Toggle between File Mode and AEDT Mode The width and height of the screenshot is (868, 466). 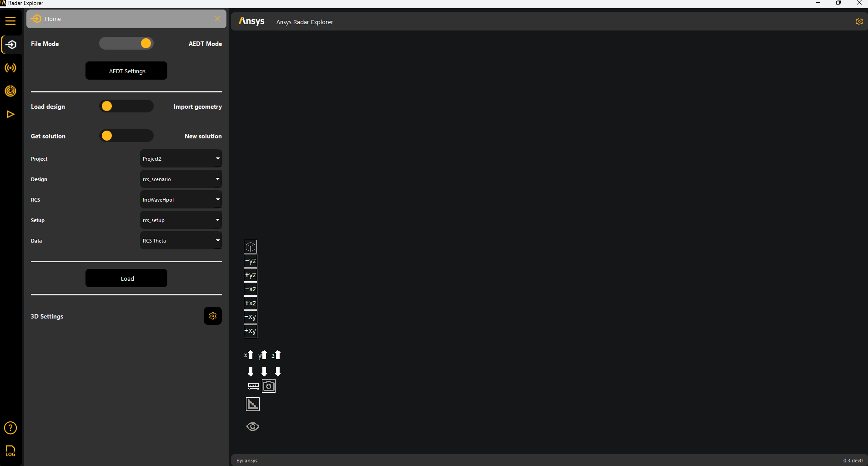(126, 43)
